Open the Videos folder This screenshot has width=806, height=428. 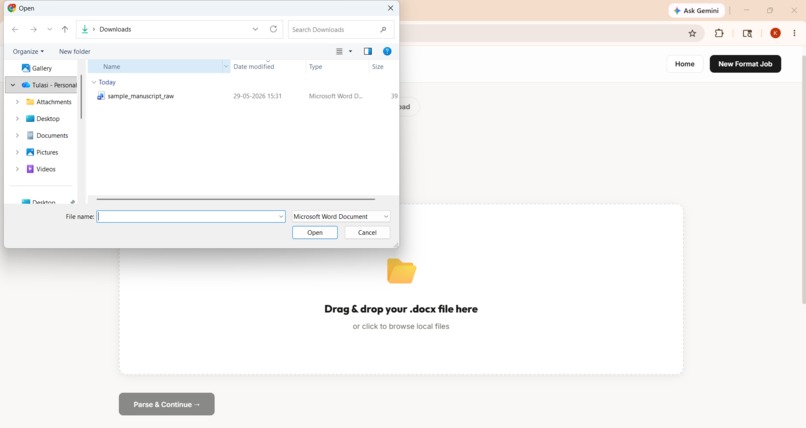point(46,169)
